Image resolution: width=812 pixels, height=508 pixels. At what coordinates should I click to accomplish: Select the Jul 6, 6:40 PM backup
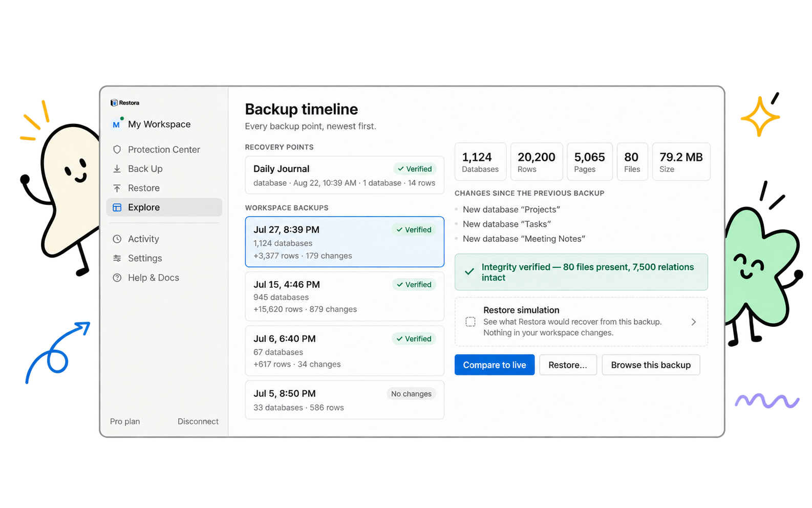point(345,351)
